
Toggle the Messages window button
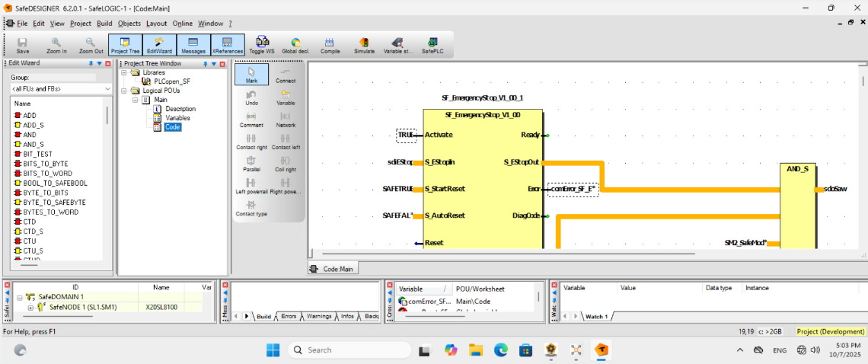(193, 45)
